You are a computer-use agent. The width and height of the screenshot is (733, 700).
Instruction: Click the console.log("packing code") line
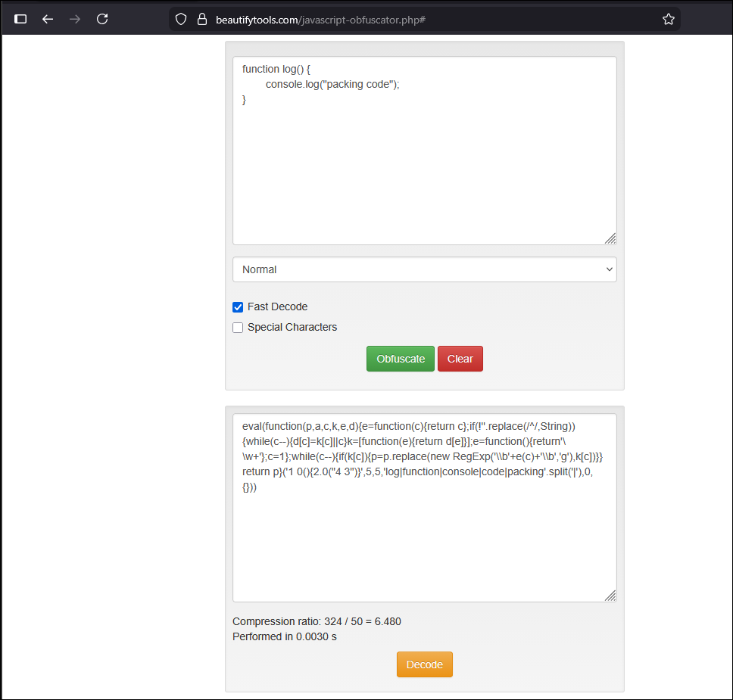pyautogui.click(x=332, y=84)
